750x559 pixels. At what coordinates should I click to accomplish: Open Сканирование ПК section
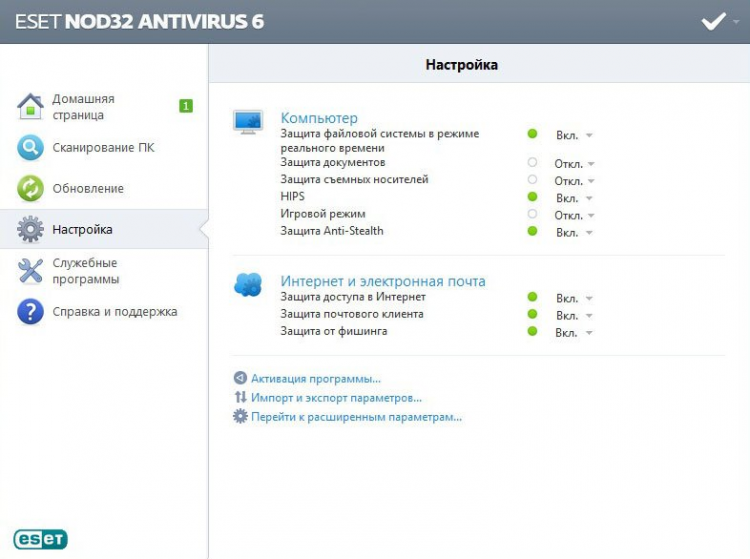pyautogui.click(x=104, y=147)
